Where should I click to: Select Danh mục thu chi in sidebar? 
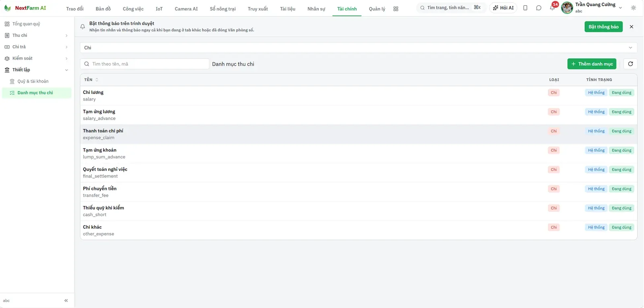tap(36, 93)
